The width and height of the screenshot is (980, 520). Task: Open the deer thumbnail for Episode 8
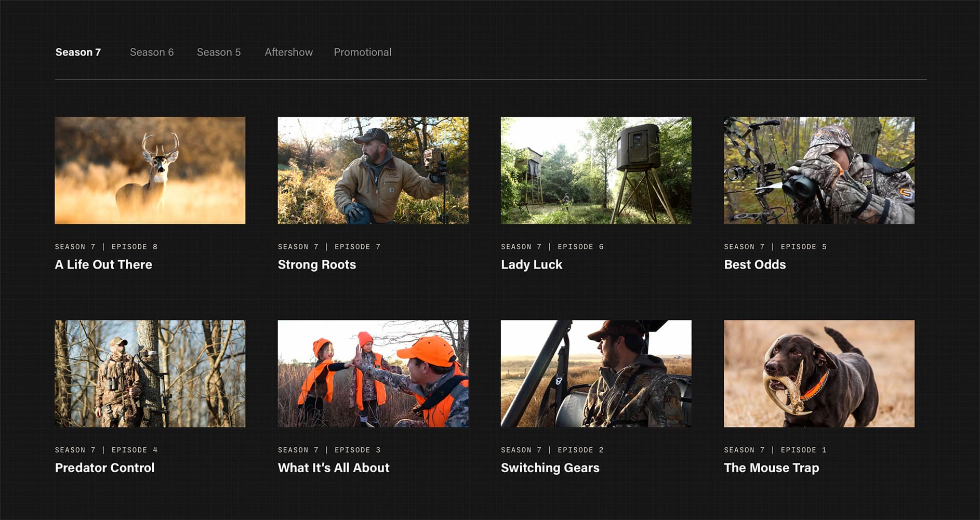click(150, 170)
